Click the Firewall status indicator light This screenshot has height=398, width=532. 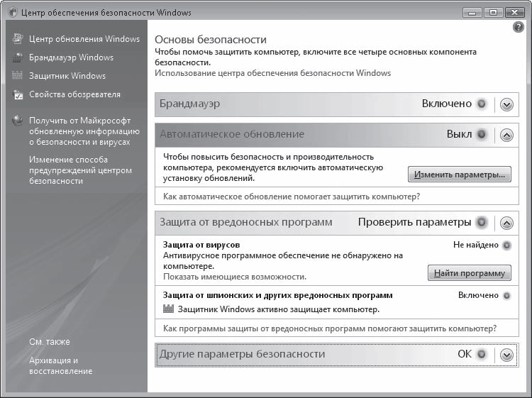click(482, 104)
